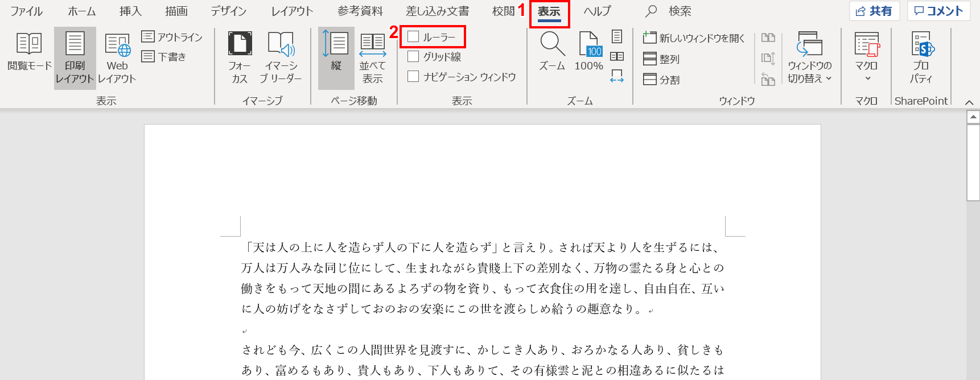Open the Layout (レイアウト) tab
This screenshot has width=980, height=380.
(x=292, y=11)
